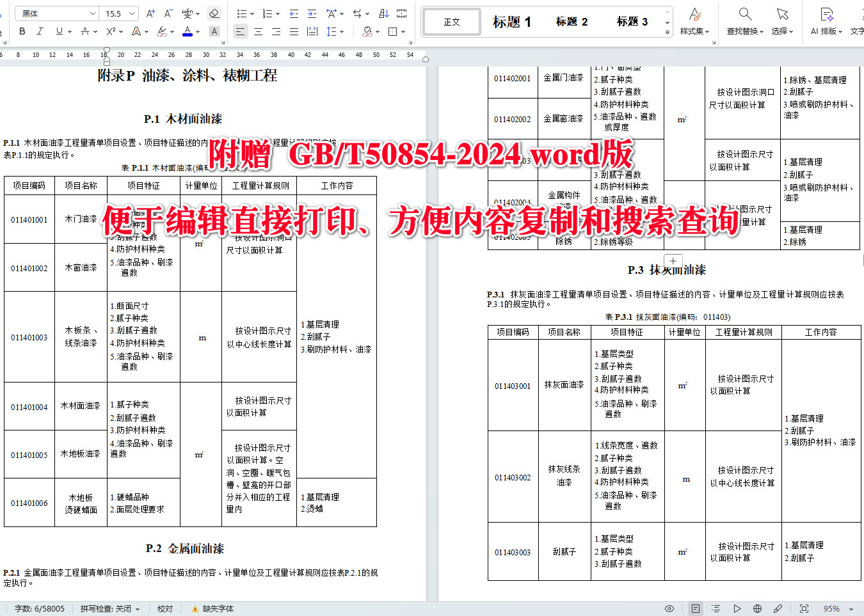Image resolution: width=864 pixels, height=616 pixels.
Task: Open the font name dropdown showing 黑体
Action: coord(56,12)
